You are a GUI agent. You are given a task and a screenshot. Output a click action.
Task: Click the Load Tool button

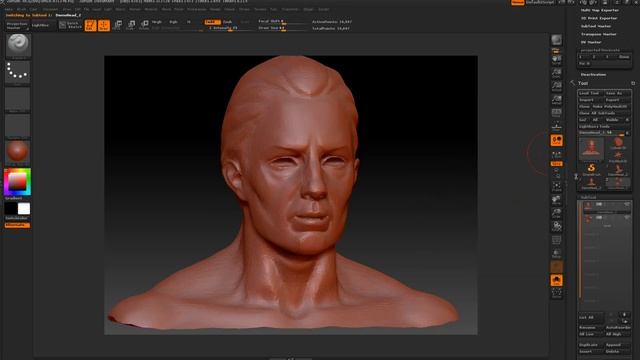(x=590, y=93)
